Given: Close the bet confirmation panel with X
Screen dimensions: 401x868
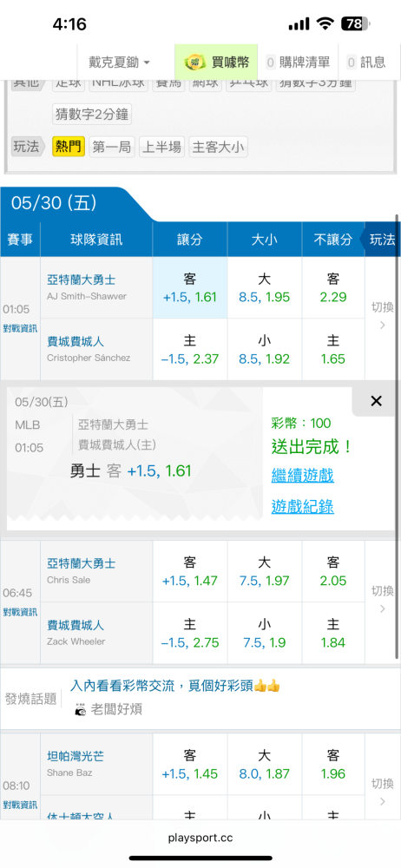Looking at the screenshot, I should pyautogui.click(x=376, y=401).
